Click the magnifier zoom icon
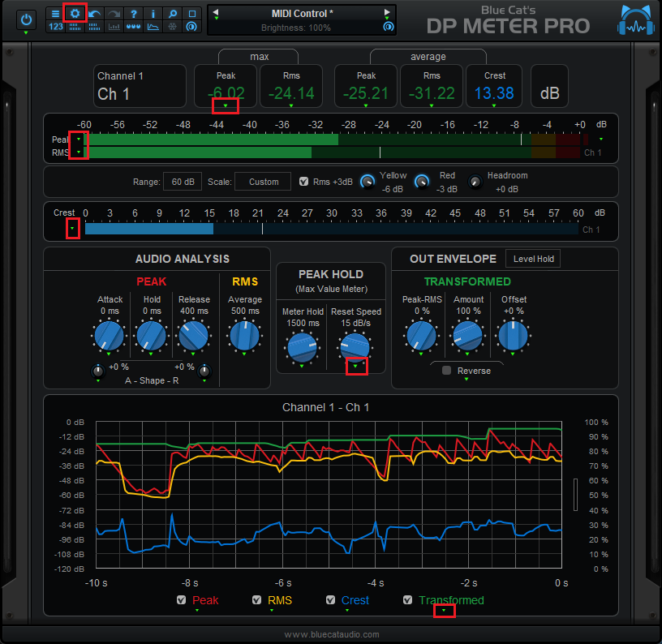 (x=172, y=14)
